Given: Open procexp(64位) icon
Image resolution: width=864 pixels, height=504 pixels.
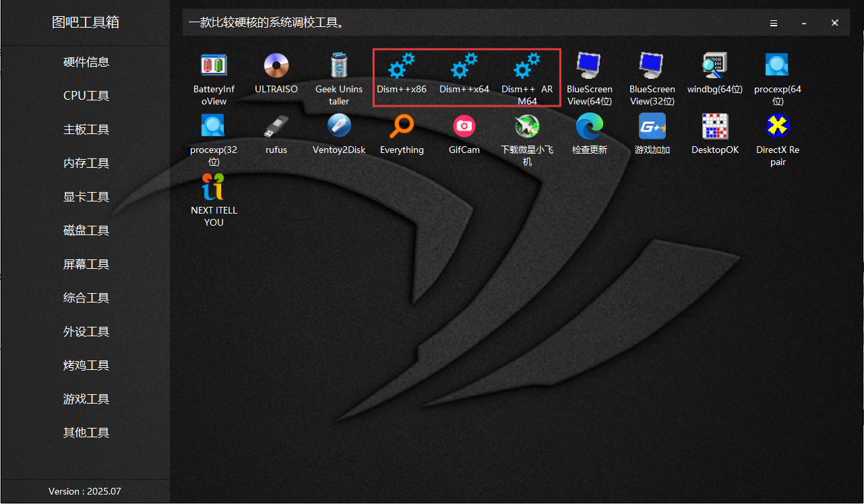Looking at the screenshot, I should point(778,65).
